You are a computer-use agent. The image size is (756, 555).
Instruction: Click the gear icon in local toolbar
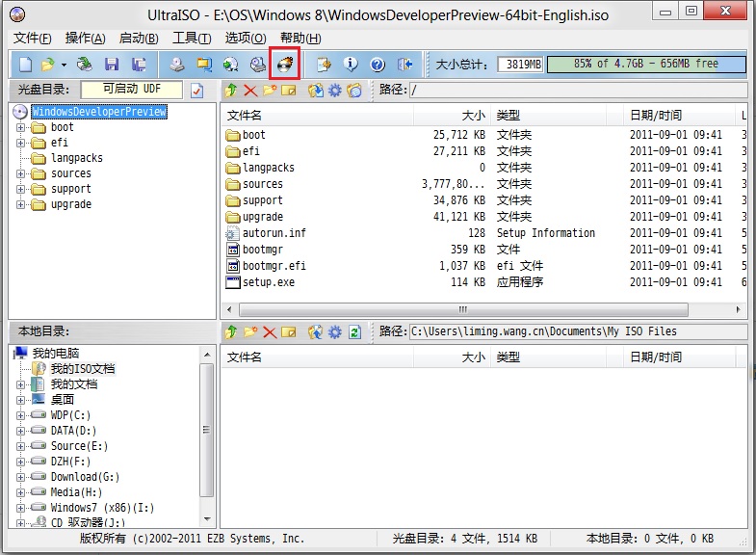click(x=335, y=331)
